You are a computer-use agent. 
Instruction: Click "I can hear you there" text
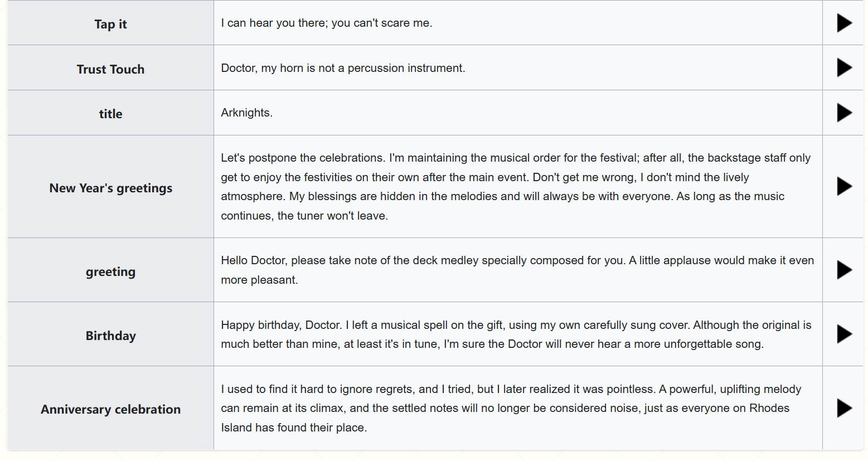click(x=326, y=23)
